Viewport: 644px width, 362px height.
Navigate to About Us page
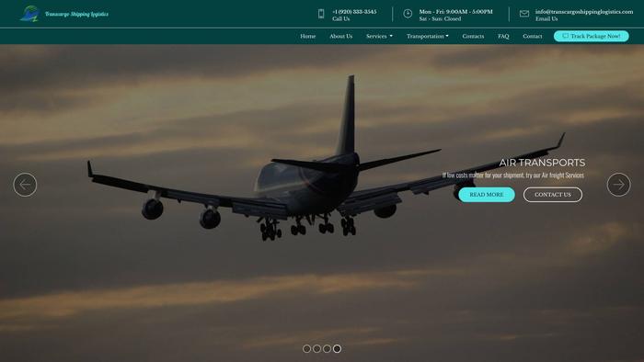point(341,36)
